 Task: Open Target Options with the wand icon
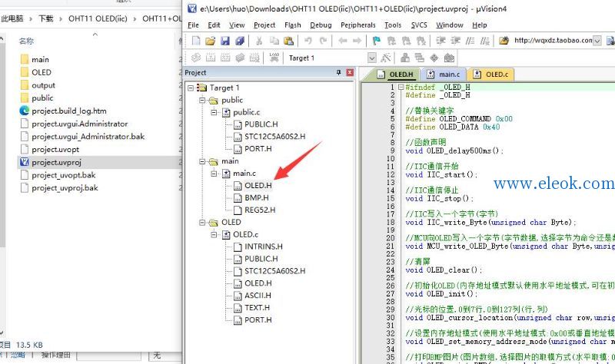click(386, 58)
